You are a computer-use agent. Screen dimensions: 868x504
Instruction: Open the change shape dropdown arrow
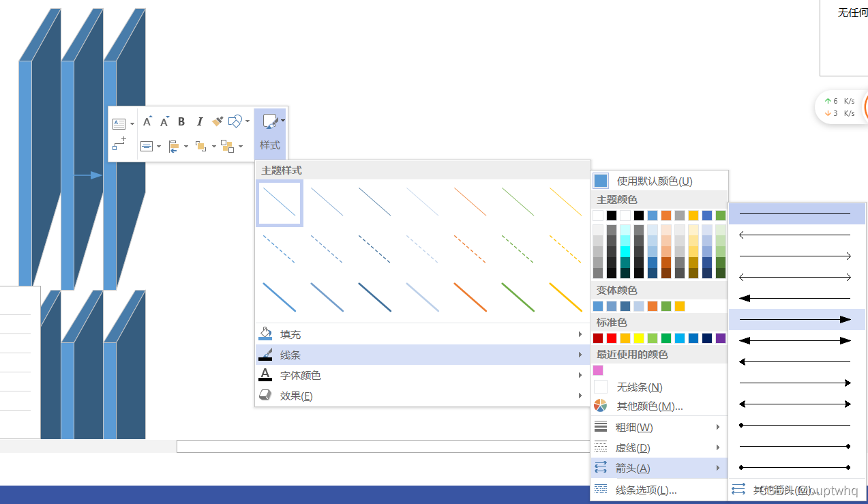pyautogui.click(x=248, y=121)
